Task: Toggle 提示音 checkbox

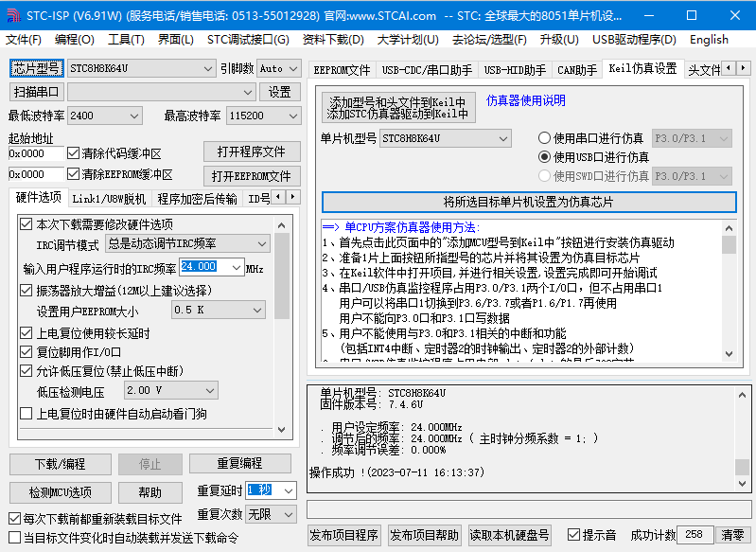Action: click(573, 535)
